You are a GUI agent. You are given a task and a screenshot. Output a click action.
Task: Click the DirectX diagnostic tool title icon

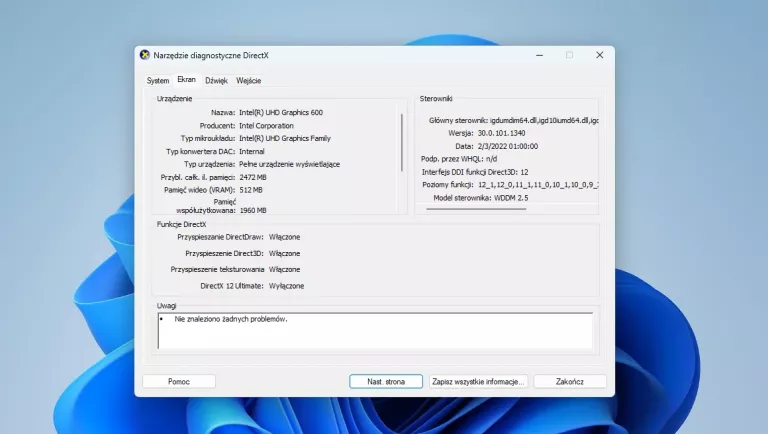[x=144, y=55]
